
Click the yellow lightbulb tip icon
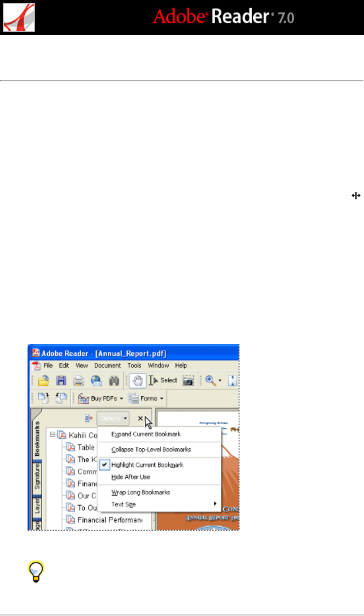point(36,571)
